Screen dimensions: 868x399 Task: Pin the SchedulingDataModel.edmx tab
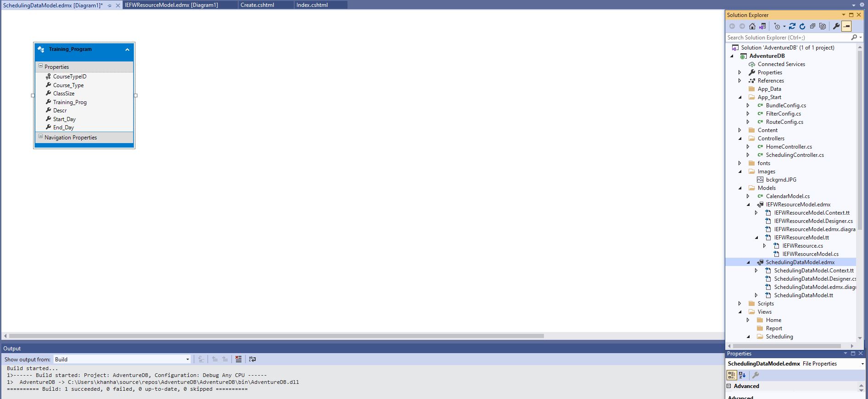tap(109, 6)
